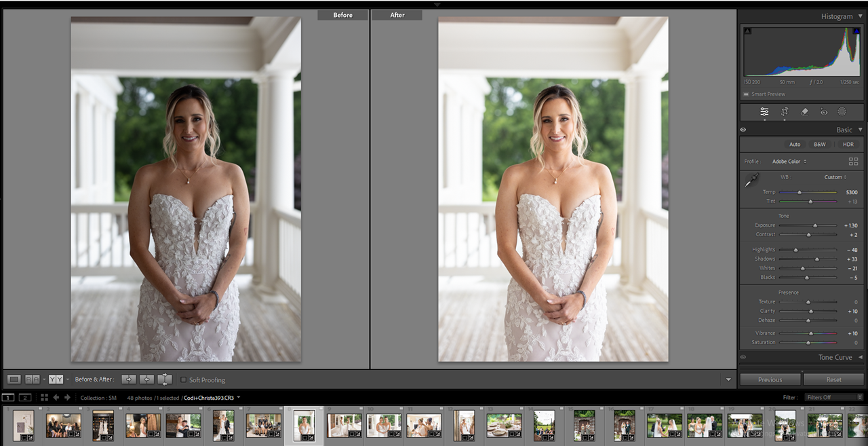Select filmstrip thumbnail number 13
The width and height of the screenshot is (868, 446).
(x=504, y=426)
